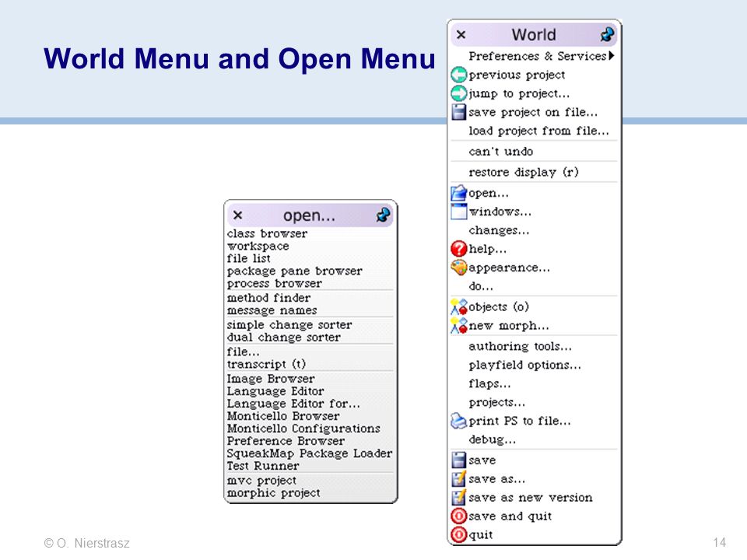Close the open... menu with the X
747x560 pixels.
point(238,215)
